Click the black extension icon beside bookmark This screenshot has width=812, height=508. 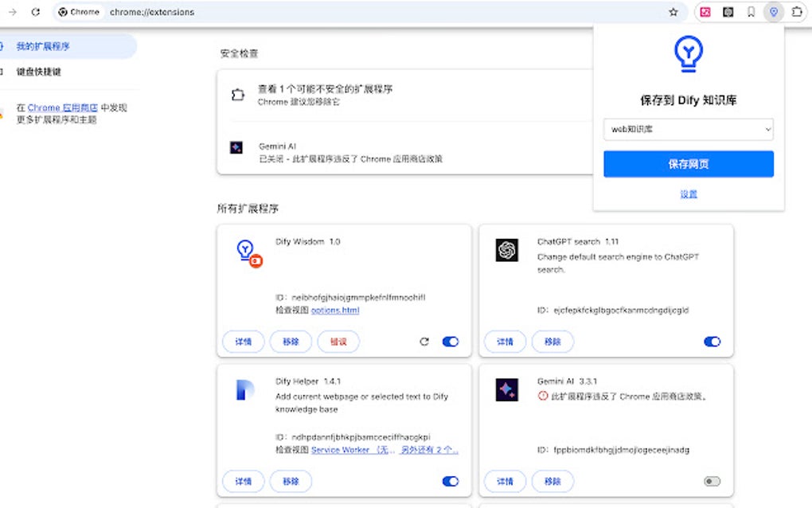point(727,12)
